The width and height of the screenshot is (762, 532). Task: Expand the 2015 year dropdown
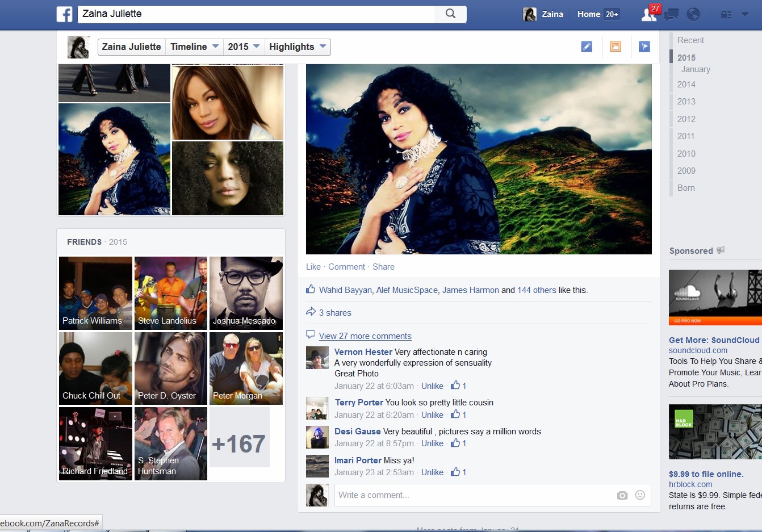click(244, 47)
